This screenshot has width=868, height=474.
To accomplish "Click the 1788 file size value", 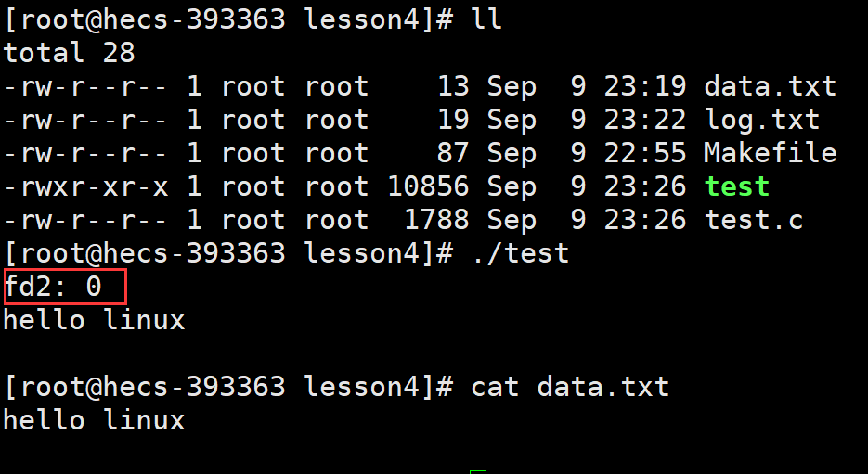I will (x=436, y=220).
